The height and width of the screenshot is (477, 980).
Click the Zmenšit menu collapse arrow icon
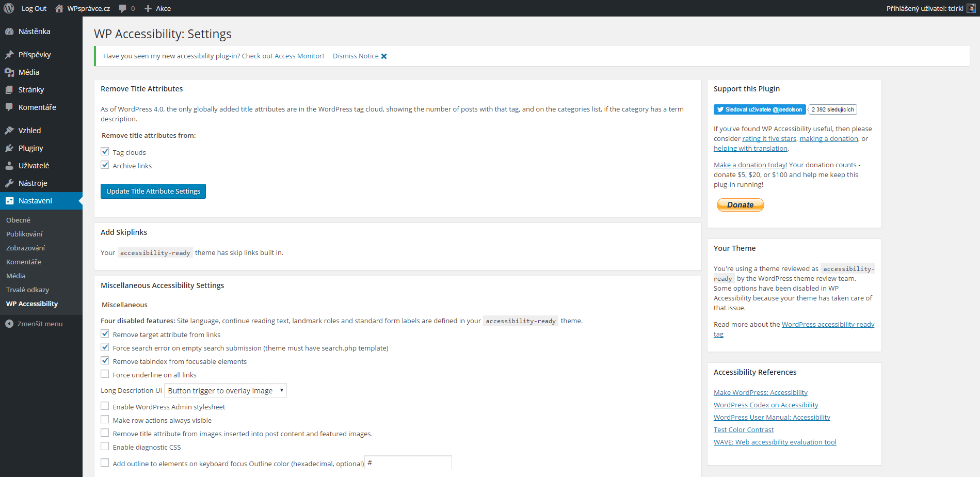click(9, 324)
